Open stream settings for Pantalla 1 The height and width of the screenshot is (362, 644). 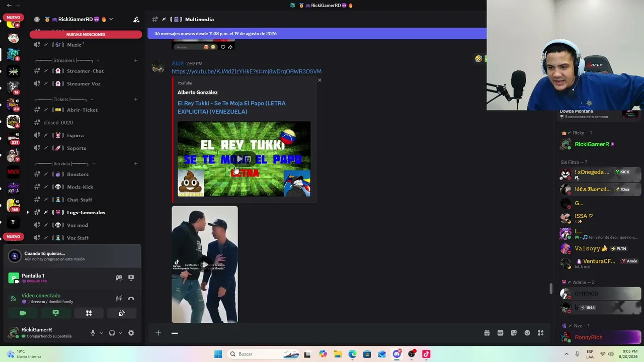click(119, 278)
